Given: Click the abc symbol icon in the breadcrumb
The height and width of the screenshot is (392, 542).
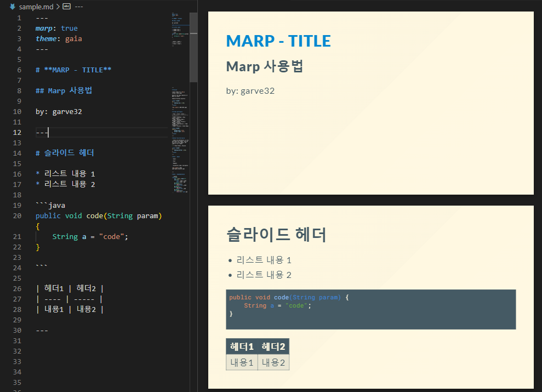Looking at the screenshot, I should tap(67, 7).
